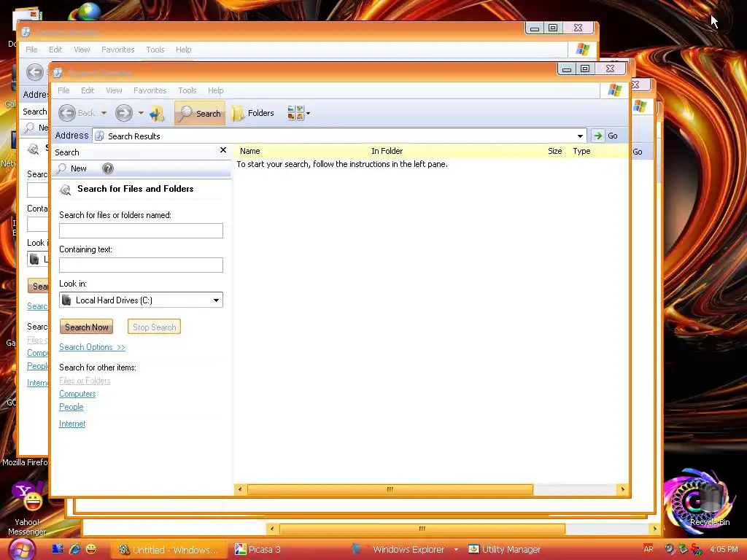Click the files or folders named field

(x=141, y=231)
